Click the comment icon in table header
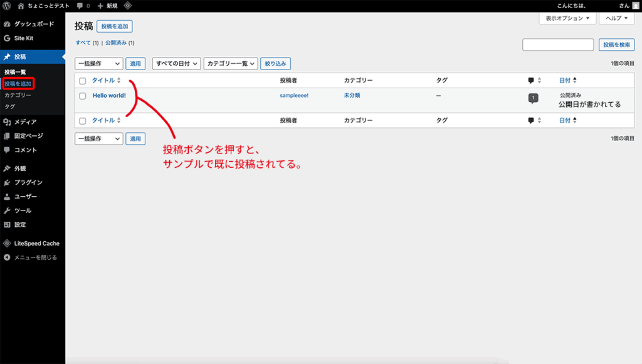This screenshot has width=642, height=364. point(531,81)
